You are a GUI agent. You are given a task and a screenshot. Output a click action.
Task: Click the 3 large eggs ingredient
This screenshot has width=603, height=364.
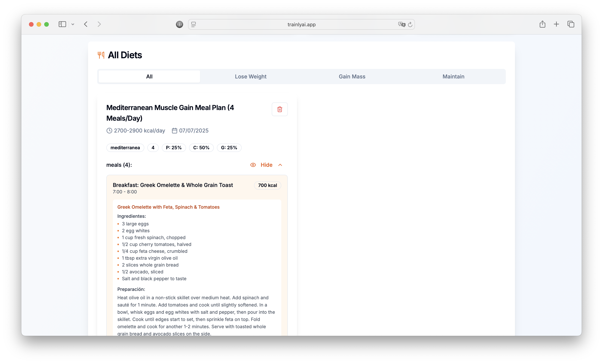(135, 224)
